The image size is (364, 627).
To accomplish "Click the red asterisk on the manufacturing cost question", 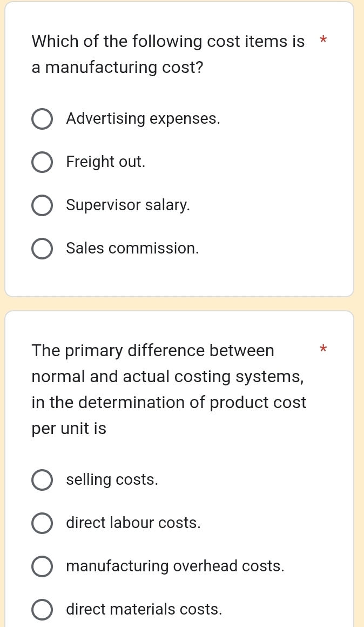I will point(323,41).
